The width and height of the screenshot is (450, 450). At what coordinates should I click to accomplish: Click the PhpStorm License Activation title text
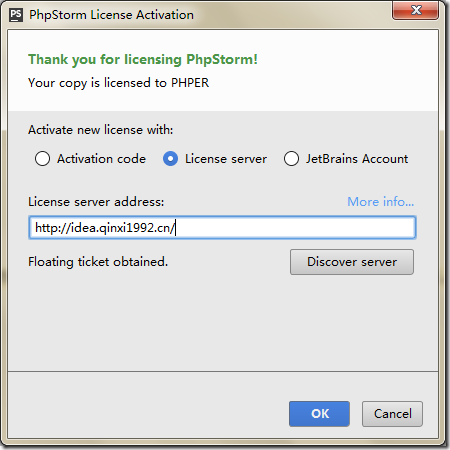(111, 15)
